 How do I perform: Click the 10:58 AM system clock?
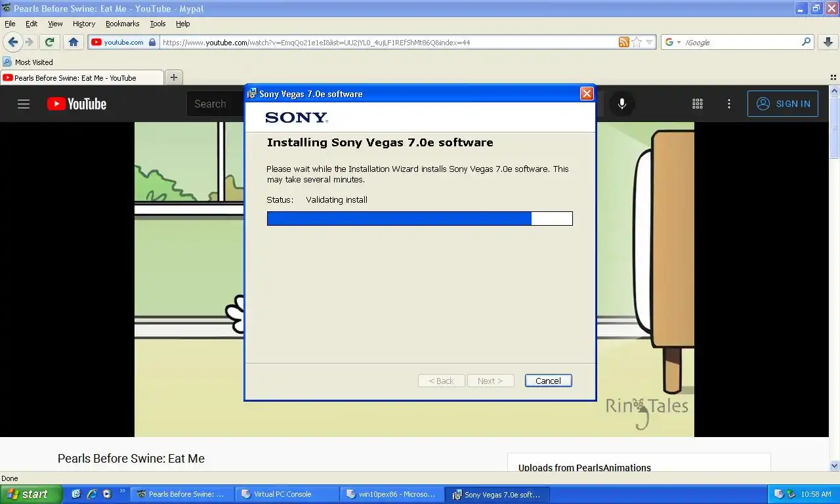tap(816, 494)
